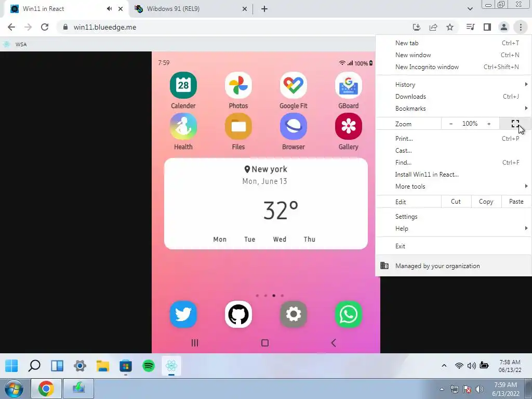
Task: Toggle fullscreen mode from the Zoom row
Action: pos(515,124)
